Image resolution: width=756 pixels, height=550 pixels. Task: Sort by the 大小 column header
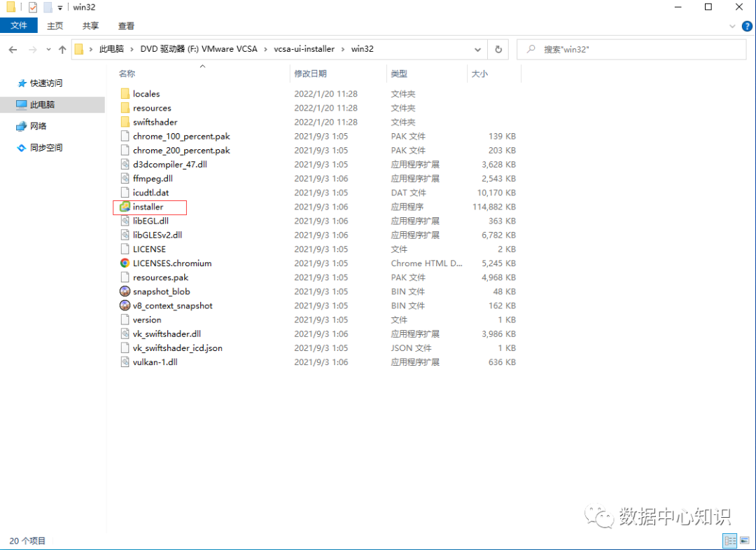pyautogui.click(x=479, y=74)
